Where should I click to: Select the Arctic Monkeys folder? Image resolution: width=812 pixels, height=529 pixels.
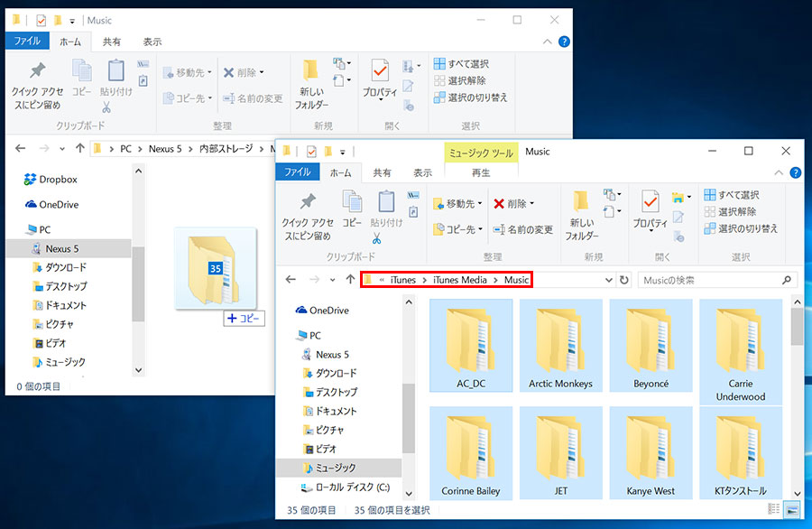tap(560, 346)
